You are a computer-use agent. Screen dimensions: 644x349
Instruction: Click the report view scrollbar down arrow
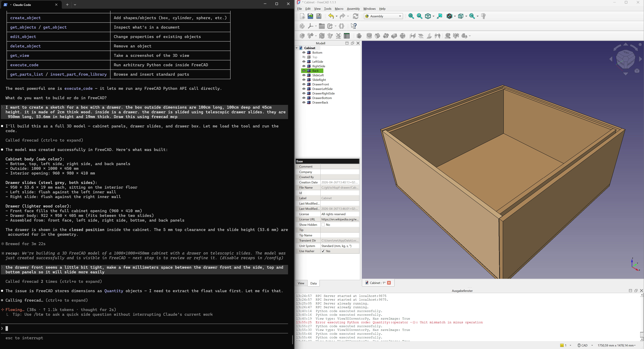pos(641,339)
